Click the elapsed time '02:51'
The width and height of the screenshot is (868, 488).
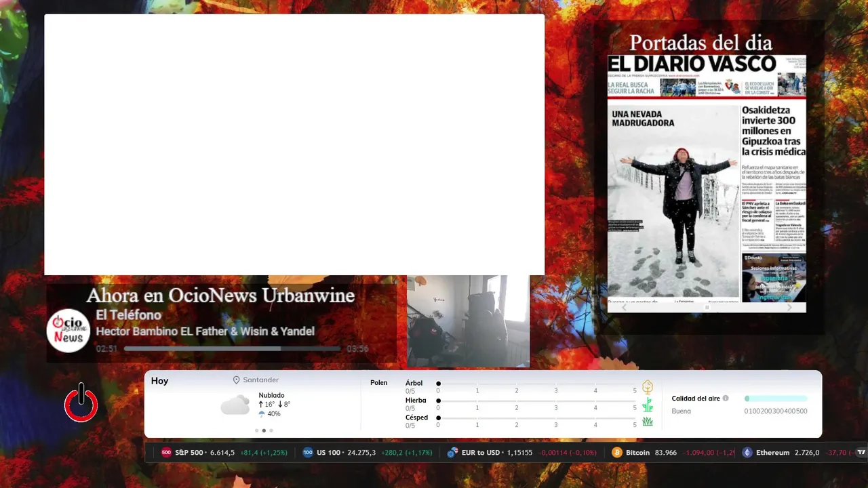point(106,348)
